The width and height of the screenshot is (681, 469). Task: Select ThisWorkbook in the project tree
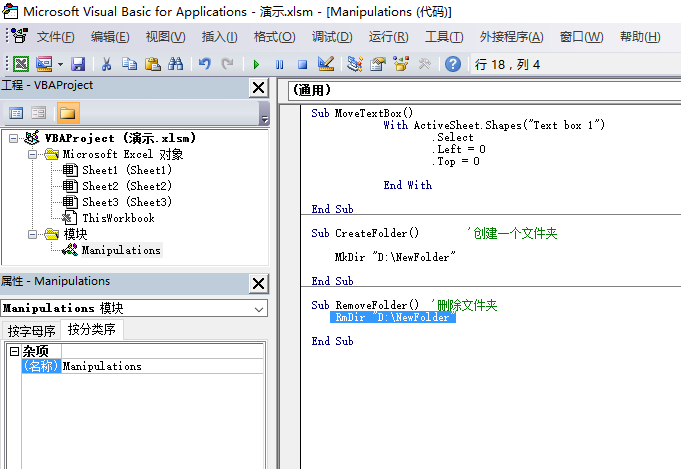118,218
